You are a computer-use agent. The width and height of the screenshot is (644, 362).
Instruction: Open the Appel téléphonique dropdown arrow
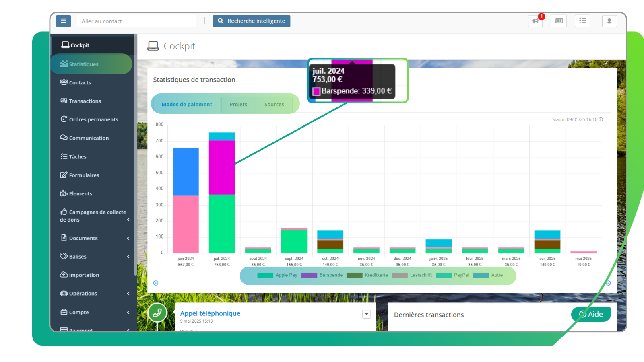click(x=366, y=314)
